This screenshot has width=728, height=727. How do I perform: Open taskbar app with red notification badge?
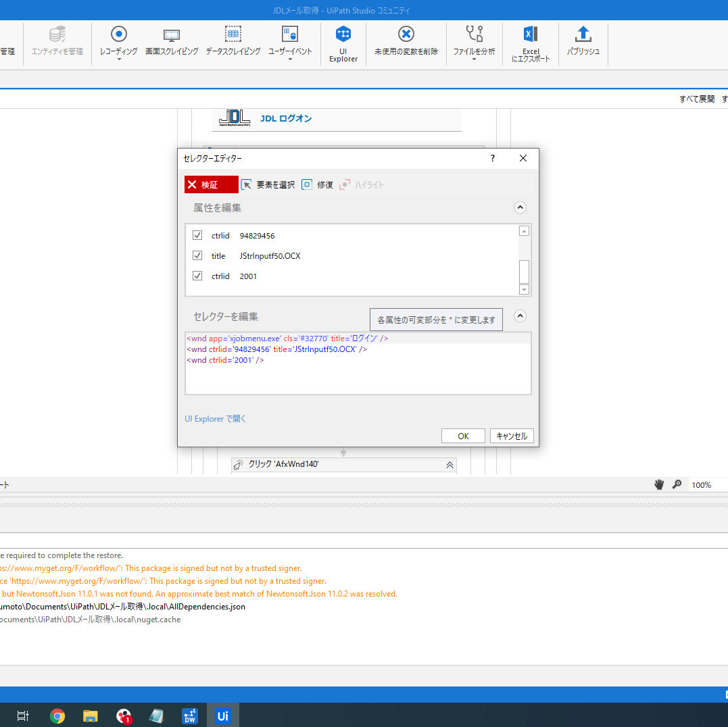[x=124, y=716]
